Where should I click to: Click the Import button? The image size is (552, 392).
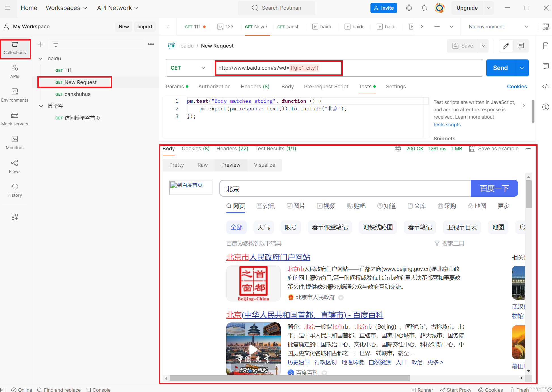[x=145, y=27]
